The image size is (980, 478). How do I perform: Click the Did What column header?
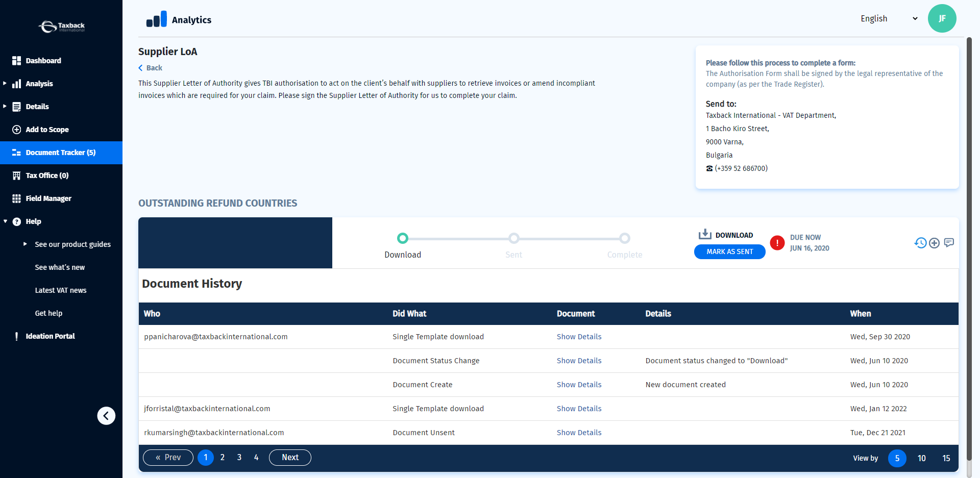(x=409, y=314)
